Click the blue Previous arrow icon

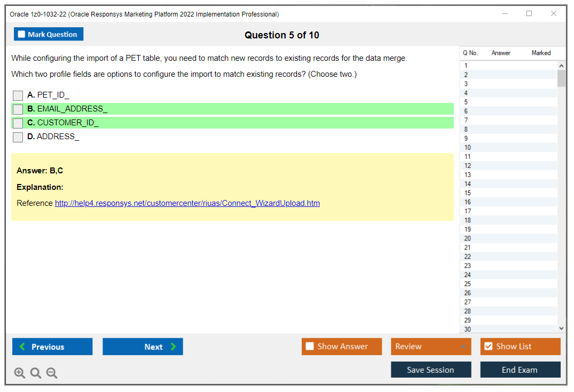[21, 346]
